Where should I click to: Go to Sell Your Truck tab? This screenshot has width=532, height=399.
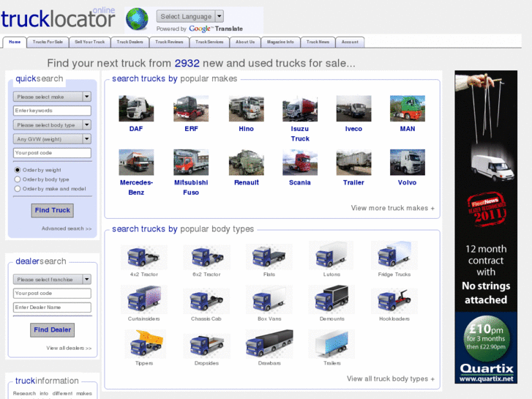89,42
